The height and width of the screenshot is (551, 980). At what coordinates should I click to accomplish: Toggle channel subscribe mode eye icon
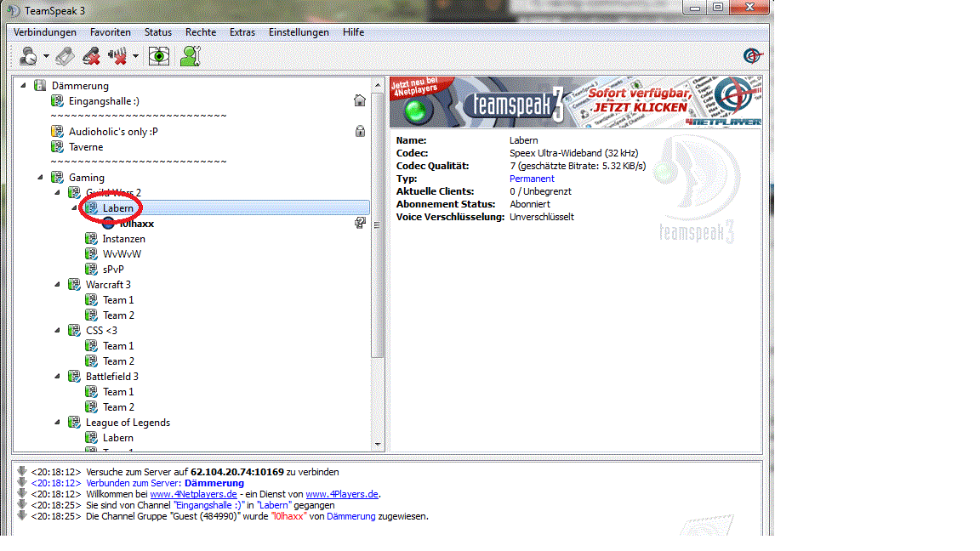coord(158,56)
